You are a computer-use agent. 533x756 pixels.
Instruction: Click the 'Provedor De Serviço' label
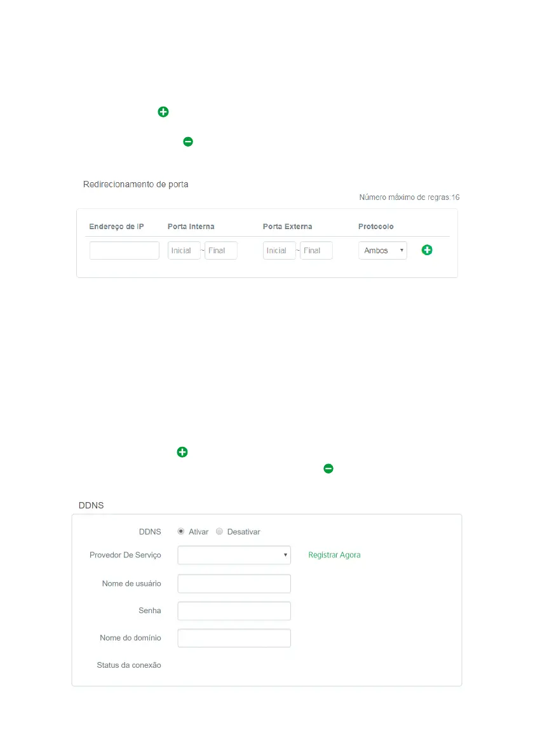(125, 555)
